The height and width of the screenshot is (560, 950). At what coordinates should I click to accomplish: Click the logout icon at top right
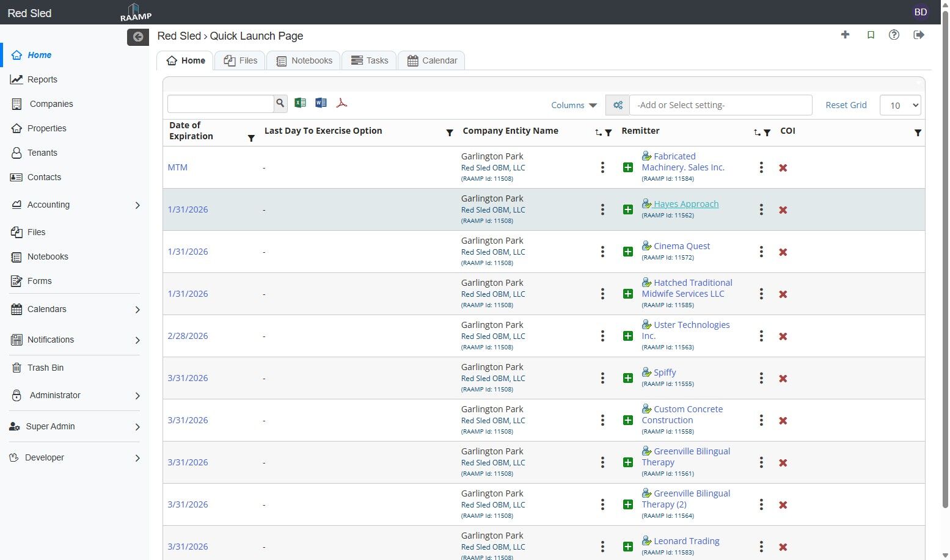click(918, 35)
